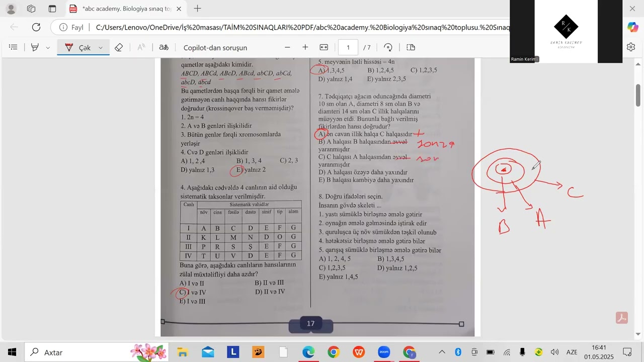Screen dimensions: 644x362
Task: Click the translate (aあ) icon
Action: tap(164, 47)
